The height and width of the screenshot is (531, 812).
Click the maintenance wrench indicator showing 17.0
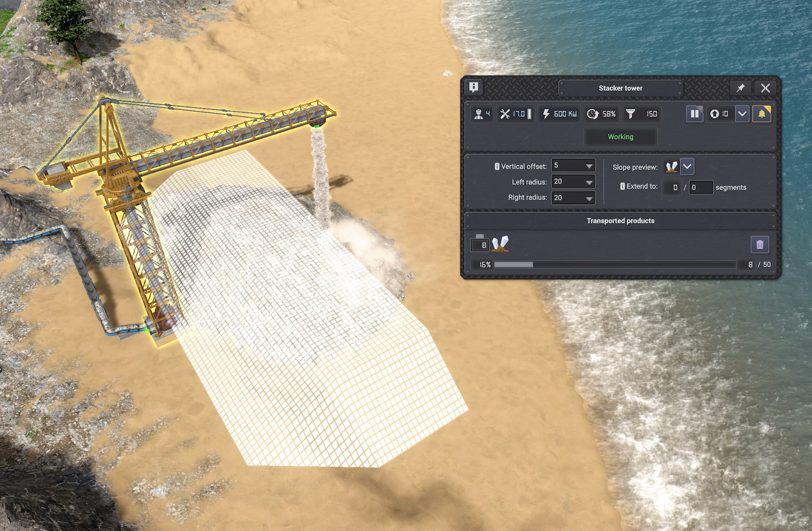[x=515, y=114]
